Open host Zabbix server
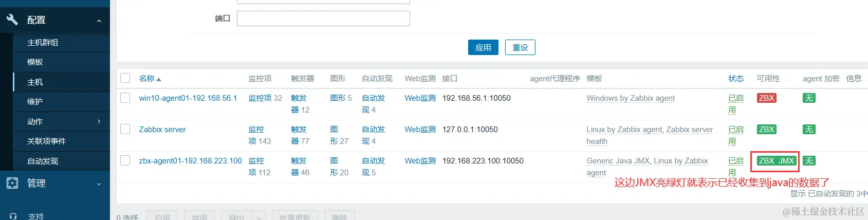The height and width of the screenshot is (220, 868). click(x=162, y=130)
